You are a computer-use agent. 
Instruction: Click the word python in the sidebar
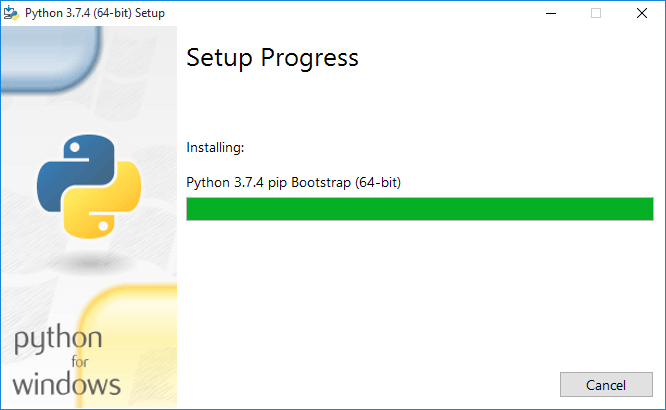pos(58,339)
